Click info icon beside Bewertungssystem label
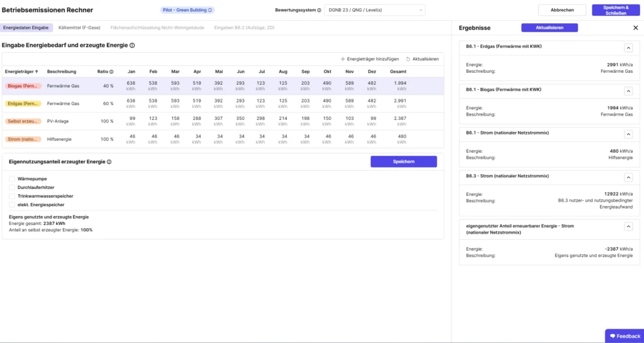Image resolution: width=644 pixels, height=343 pixels. 319,10
